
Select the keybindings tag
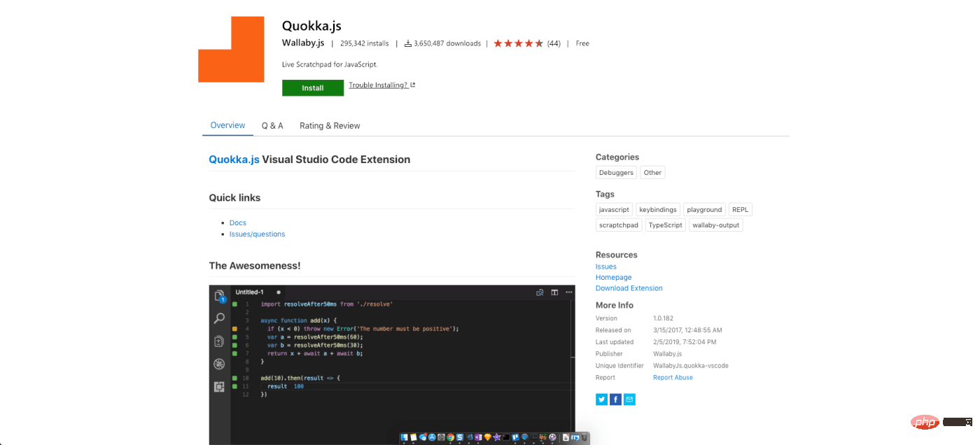click(658, 210)
